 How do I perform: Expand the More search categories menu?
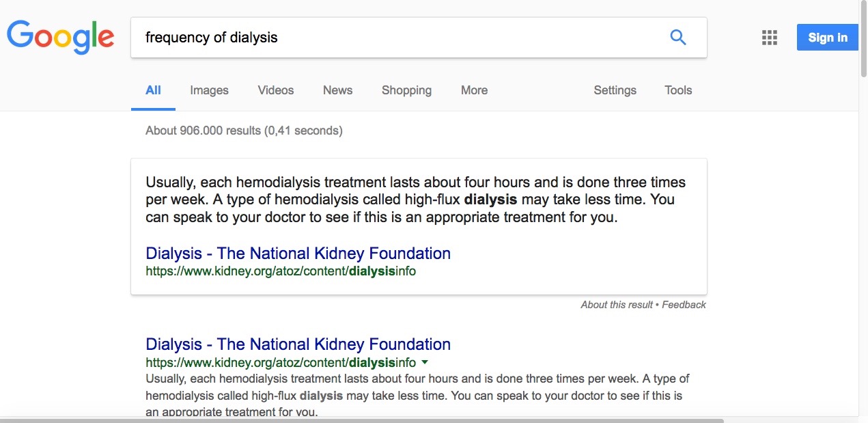point(474,90)
